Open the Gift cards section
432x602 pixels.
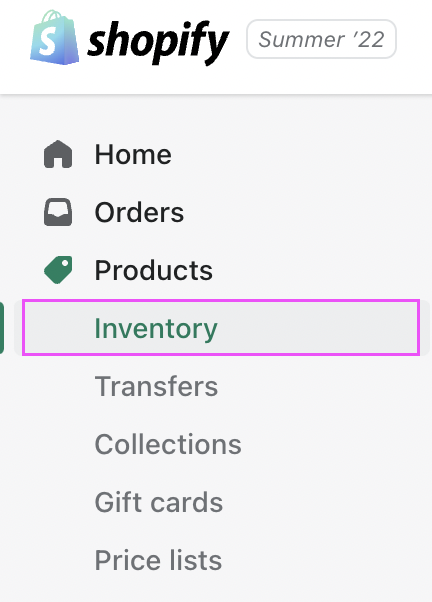pyautogui.click(x=159, y=502)
